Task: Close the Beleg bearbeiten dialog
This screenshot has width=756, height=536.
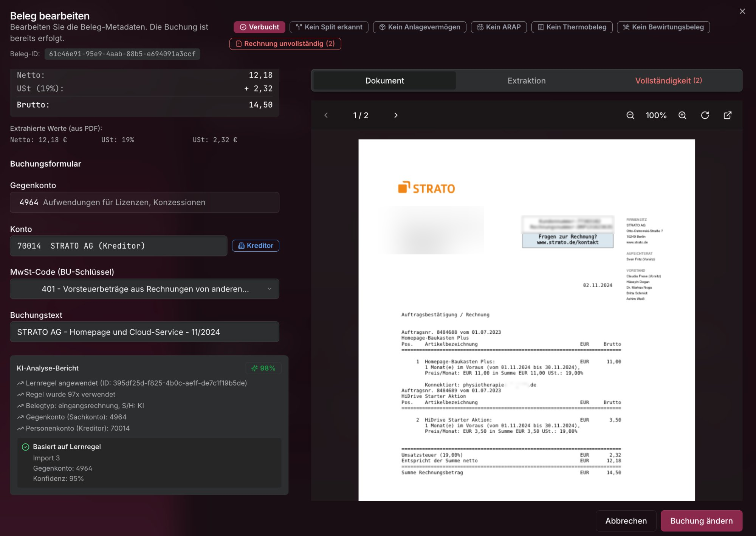Action: point(742,11)
